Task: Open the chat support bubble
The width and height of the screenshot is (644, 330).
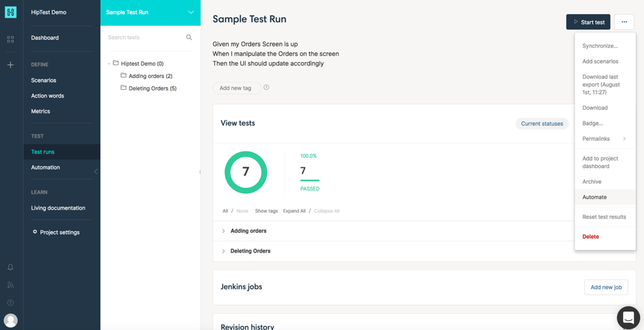Action: click(x=628, y=317)
